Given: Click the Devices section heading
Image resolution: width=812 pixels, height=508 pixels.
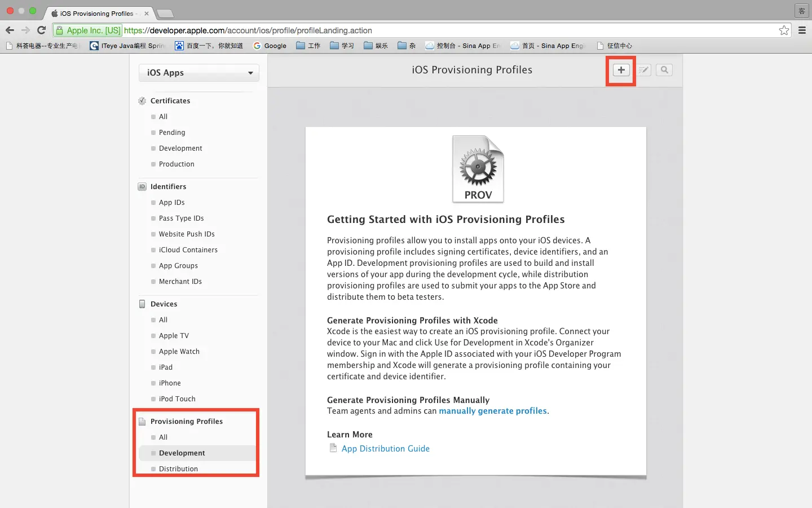Looking at the screenshot, I should [x=164, y=304].
